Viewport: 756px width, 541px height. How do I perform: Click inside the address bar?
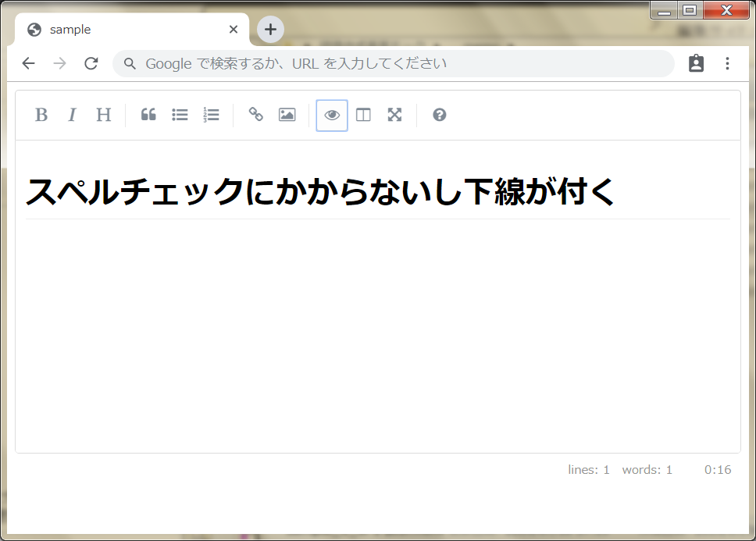tap(390, 63)
